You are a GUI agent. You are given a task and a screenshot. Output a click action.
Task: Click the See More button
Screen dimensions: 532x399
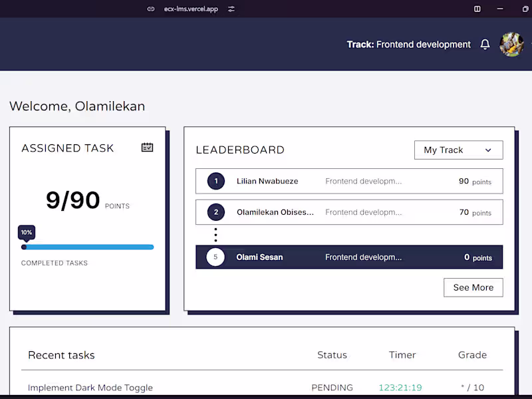coord(473,287)
